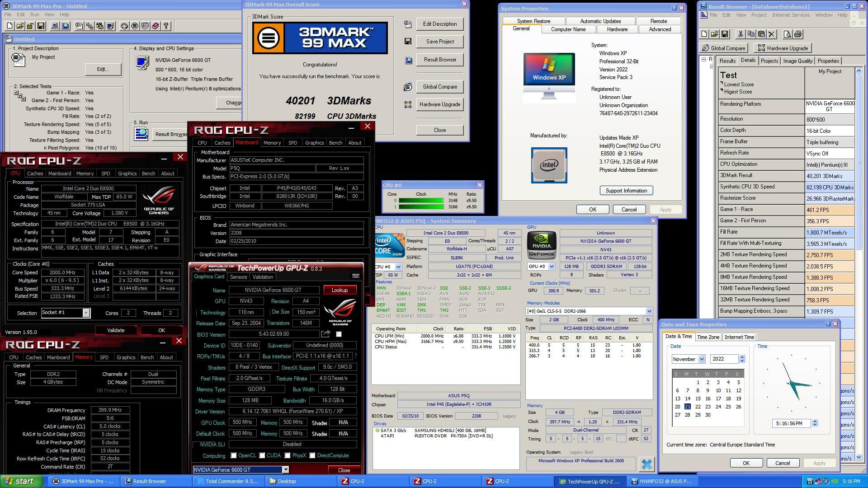Open Internet Services menu in Result Browser
Viewport: 868px width, 488px height.
pyautogui.click(x=791, y=15)
